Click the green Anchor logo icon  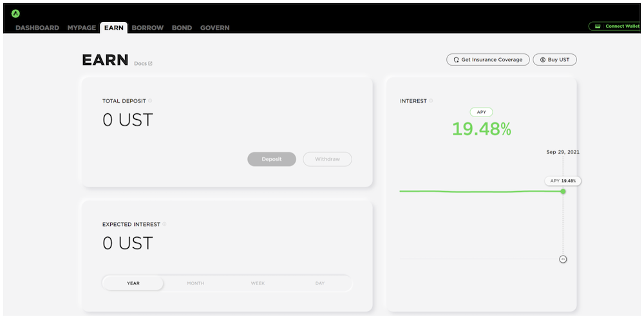[15, 14]
